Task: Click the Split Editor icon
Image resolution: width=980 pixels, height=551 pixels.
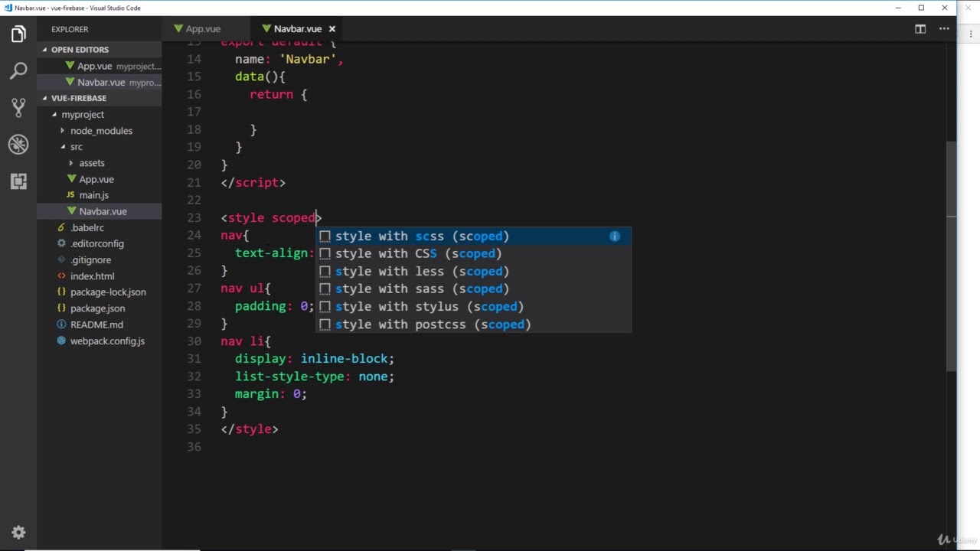Action: [x=920, y=29]
